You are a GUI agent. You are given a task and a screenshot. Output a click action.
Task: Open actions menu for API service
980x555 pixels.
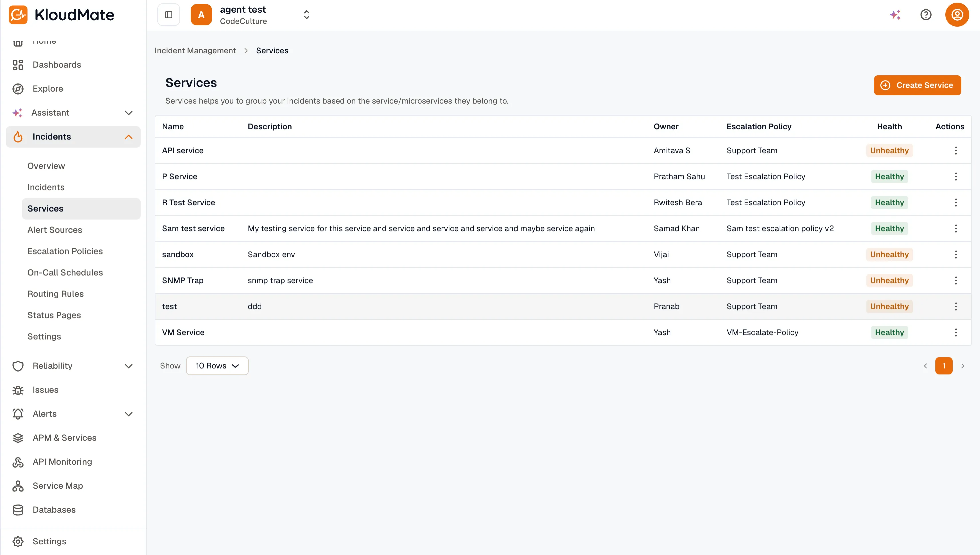point(956,151)
